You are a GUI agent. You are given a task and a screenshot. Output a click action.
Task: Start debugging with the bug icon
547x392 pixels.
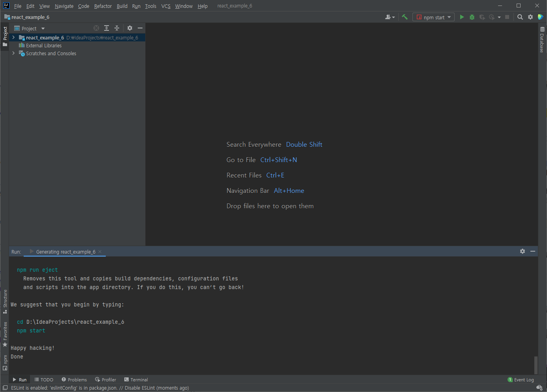point(472,17)
